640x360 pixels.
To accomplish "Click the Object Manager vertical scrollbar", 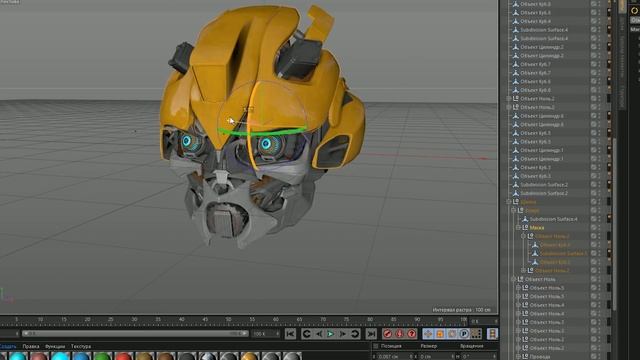I will 614,224.
